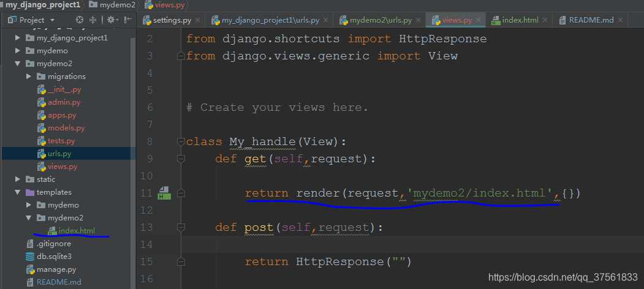Fold the import block at line 3
Screen dimensions: 644x289
point(180,56)
